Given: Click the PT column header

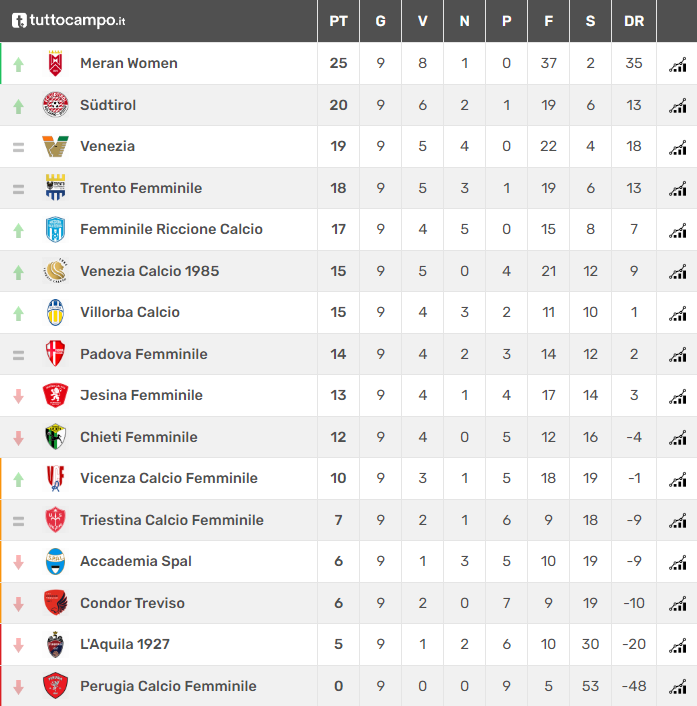Looking at the screenshot, I should click(338, 21).
